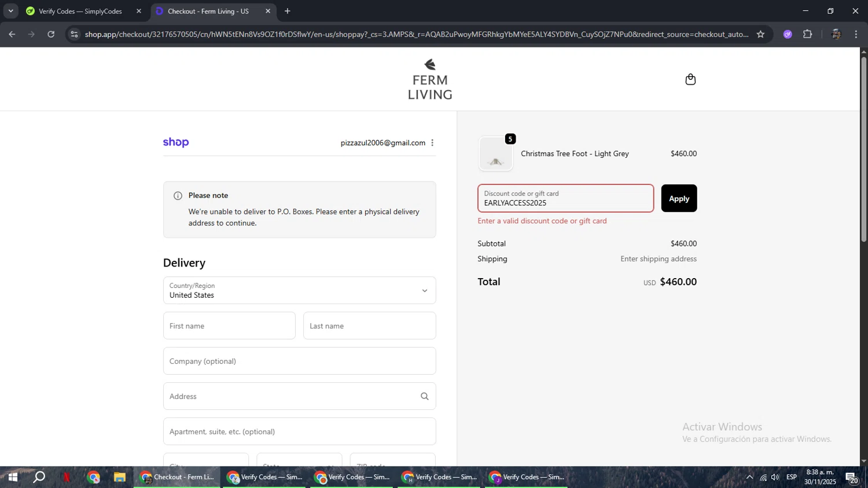The width and height of the screenshot is (868, 488).
Task: Open File Explorer from taskbar
Action: point(120,477)
